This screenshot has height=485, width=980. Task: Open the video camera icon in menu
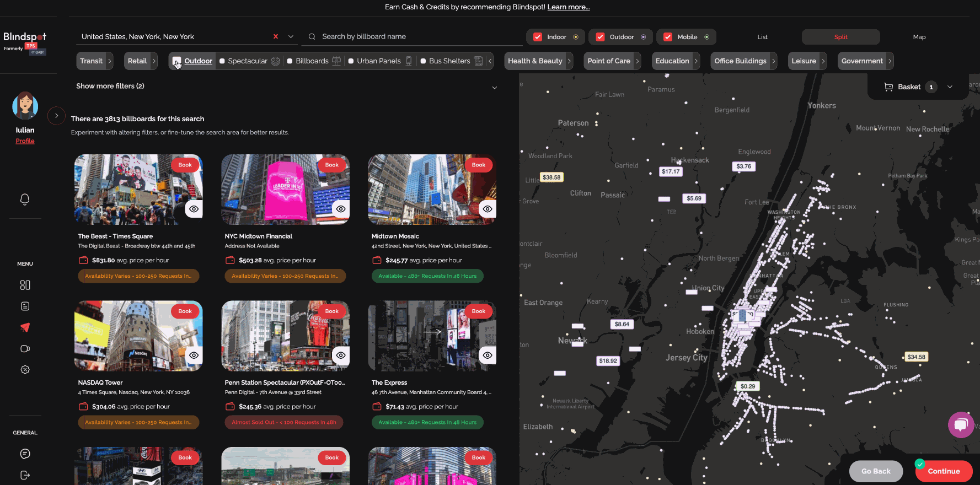(25, 348)
